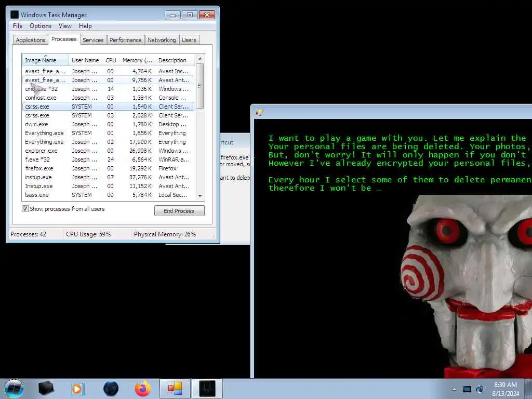Select Everything.exe using 17,900 K
This screenshot has height=399, width=532.
coord(109,142)
